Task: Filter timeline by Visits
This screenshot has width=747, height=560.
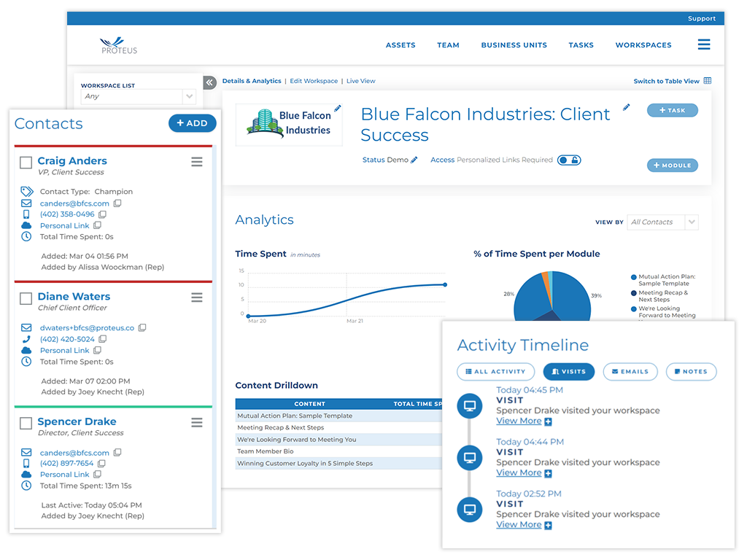Action: (569, 371)
